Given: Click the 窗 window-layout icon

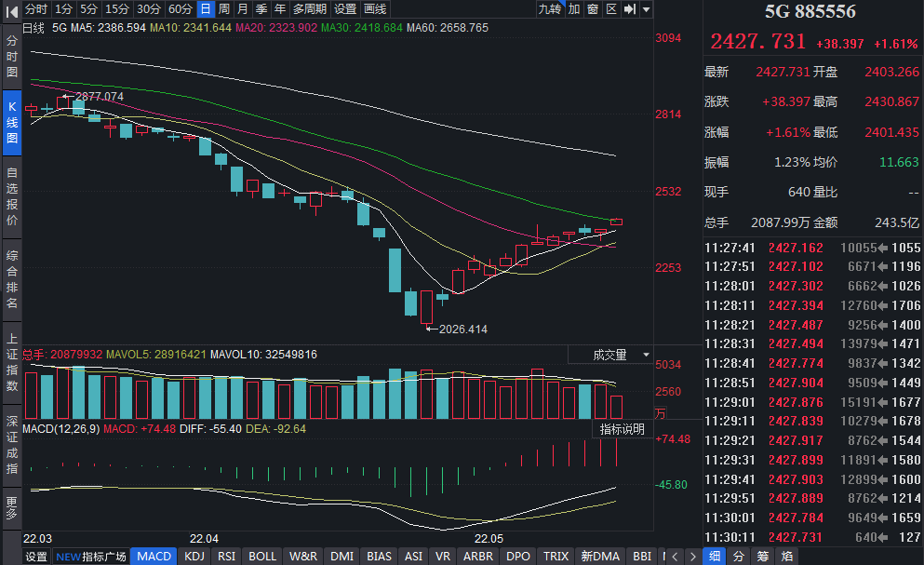Looking at the screenshot, I should [593, 9].
